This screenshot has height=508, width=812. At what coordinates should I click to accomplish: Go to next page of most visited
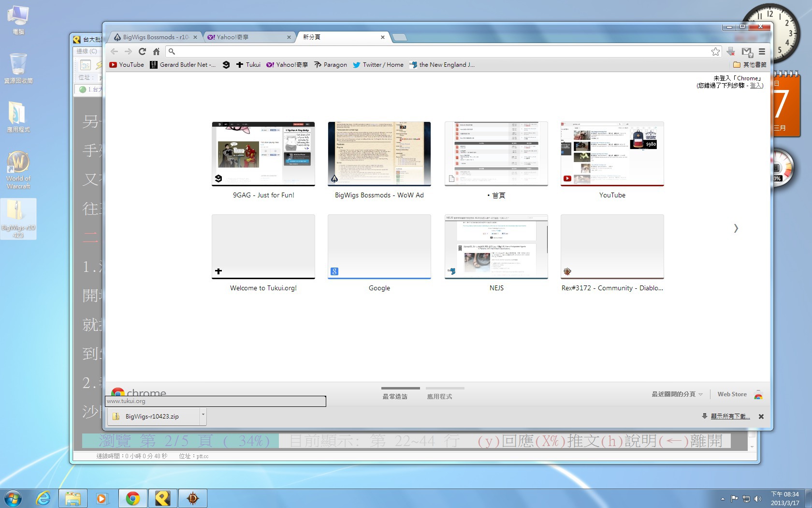(736, 228)
